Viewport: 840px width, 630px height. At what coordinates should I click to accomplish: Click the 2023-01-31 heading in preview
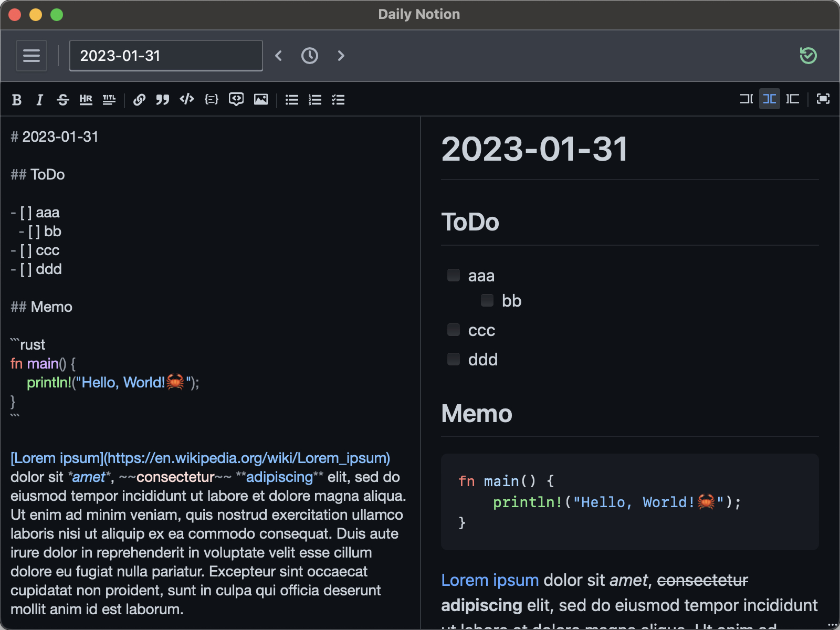534,149
